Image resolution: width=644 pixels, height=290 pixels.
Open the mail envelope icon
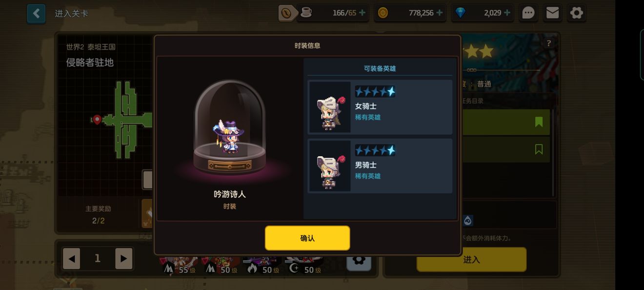tap(552, 13)
